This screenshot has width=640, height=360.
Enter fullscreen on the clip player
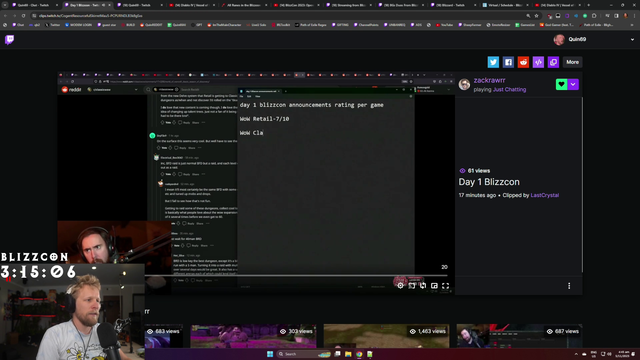445,286
